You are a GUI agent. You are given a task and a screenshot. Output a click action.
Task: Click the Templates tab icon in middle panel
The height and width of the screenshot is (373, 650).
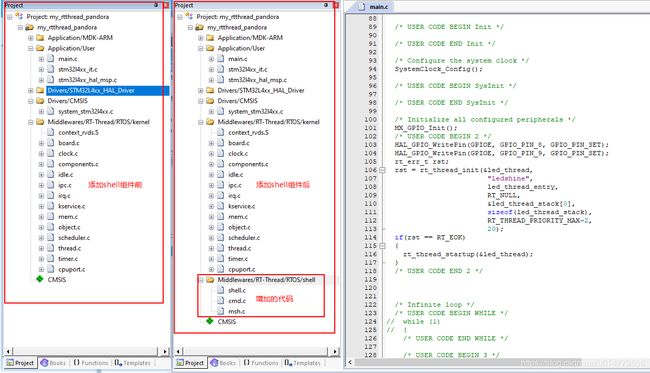288,363
